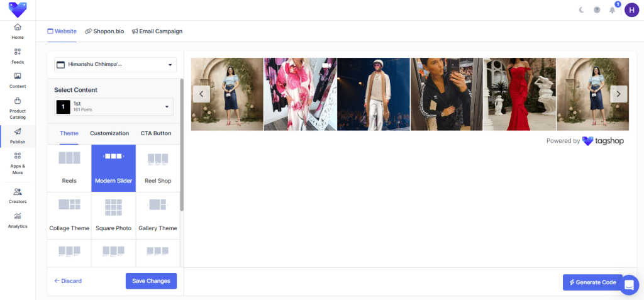Select the Reels theme option
The width and height of the screenshot is (644, 300).
[x=69, y=168]
